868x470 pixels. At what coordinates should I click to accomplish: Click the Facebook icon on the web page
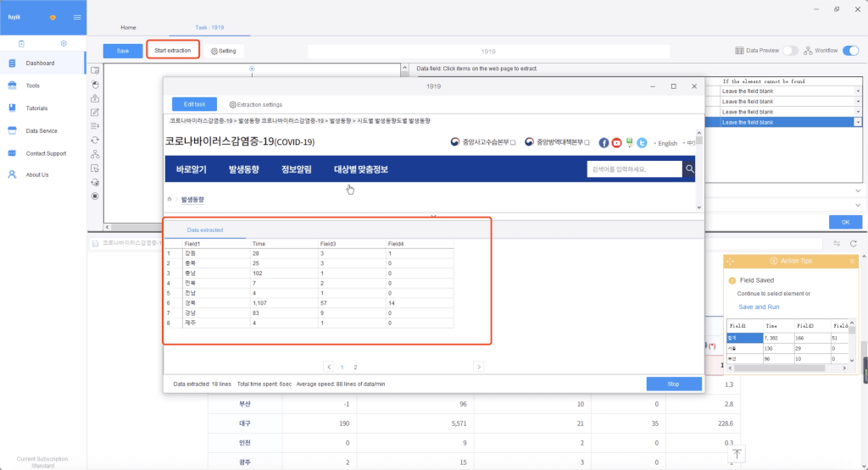pyautogui.click(x=604, y=143)
